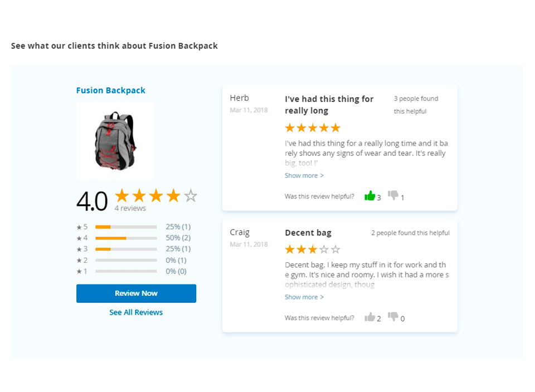This screenshot has height=392, width=535.
Task: Select the 3-star rating breakdown bar
Action: coord(126,249)
